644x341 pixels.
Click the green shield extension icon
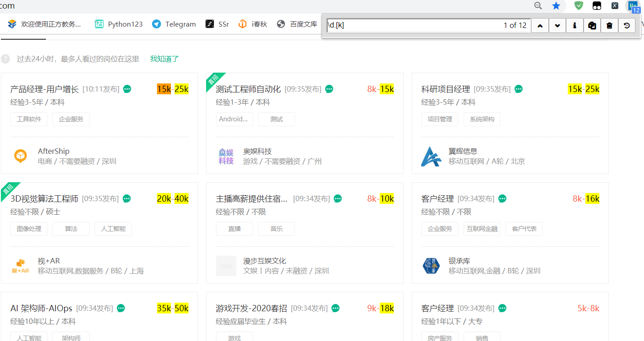coord(579,6)
